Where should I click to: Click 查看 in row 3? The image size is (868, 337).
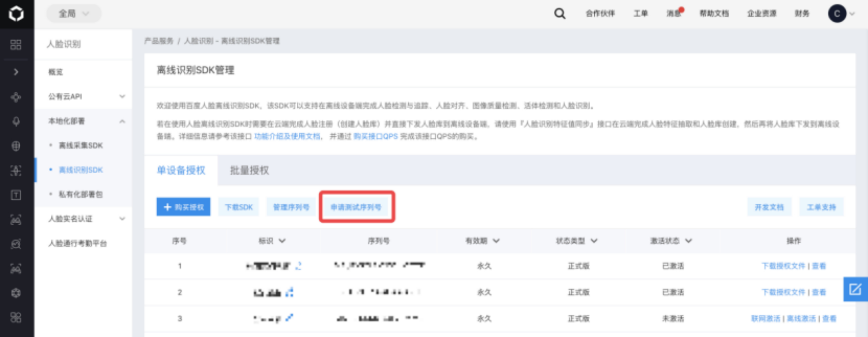tap(829, 318)
